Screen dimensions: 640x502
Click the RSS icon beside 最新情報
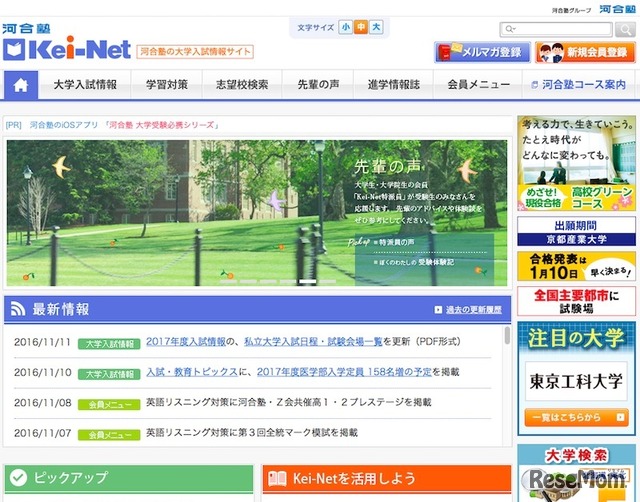pyautogui.click(x=18, y=309)
